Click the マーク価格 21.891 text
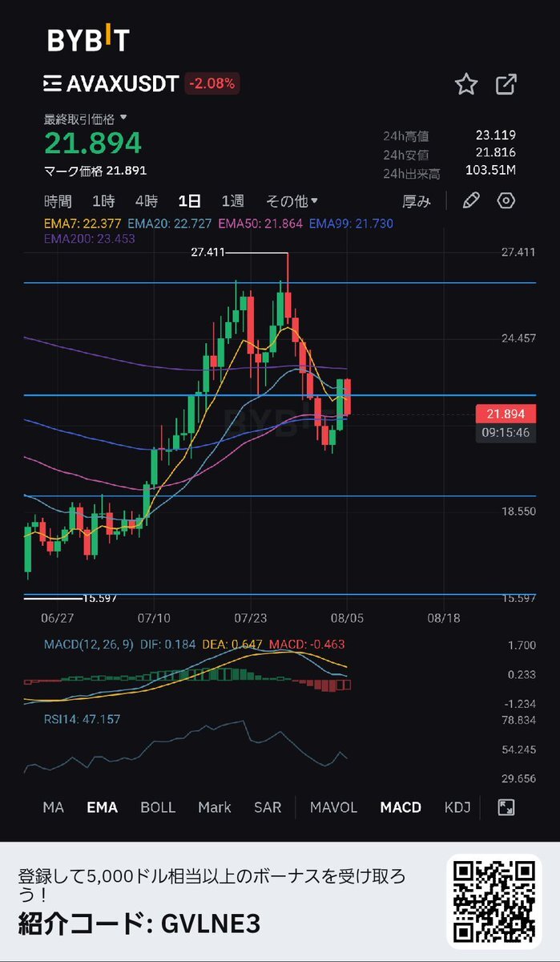Image resolution: width=560 pixels, height=962 pixels. (95, 170)
